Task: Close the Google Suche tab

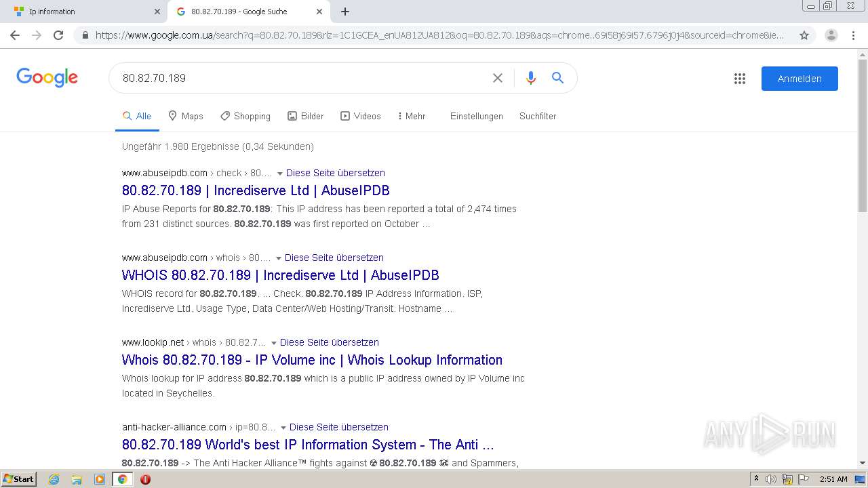Action: tap(319, 12)
